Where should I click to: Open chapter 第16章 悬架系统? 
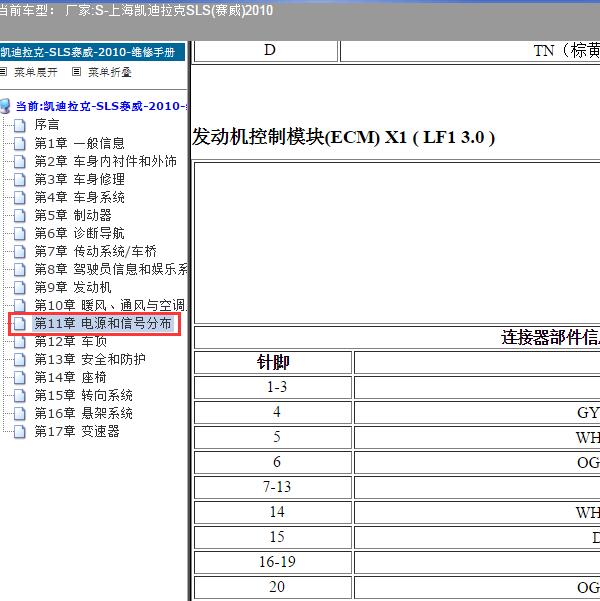click(83, 413)
